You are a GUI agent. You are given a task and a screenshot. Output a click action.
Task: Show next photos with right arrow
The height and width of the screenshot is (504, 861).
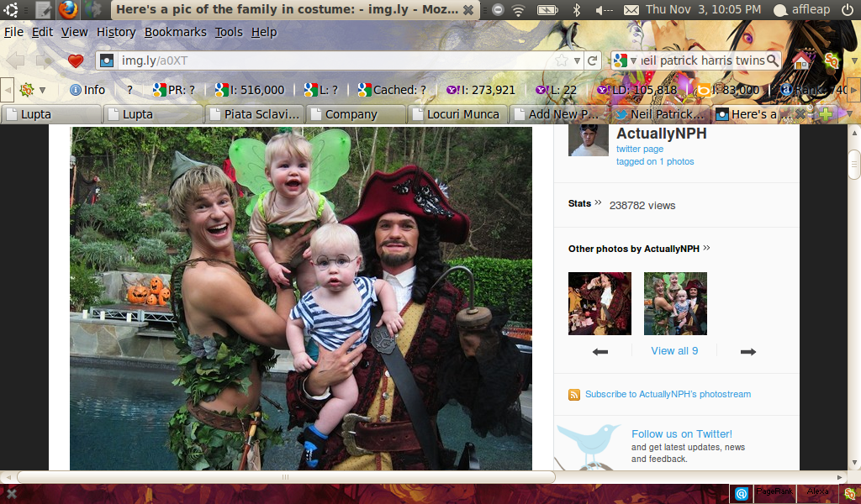747,351
